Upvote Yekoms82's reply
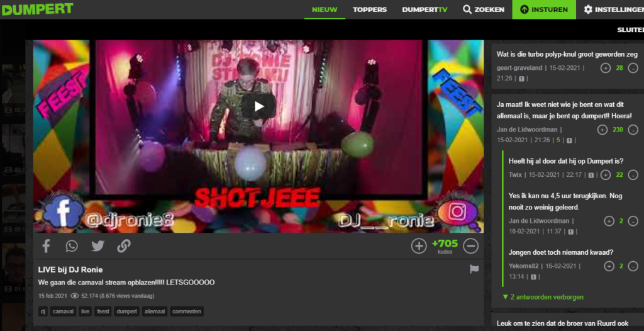Screen dimensions: 644x331 (x=609, y=266)
